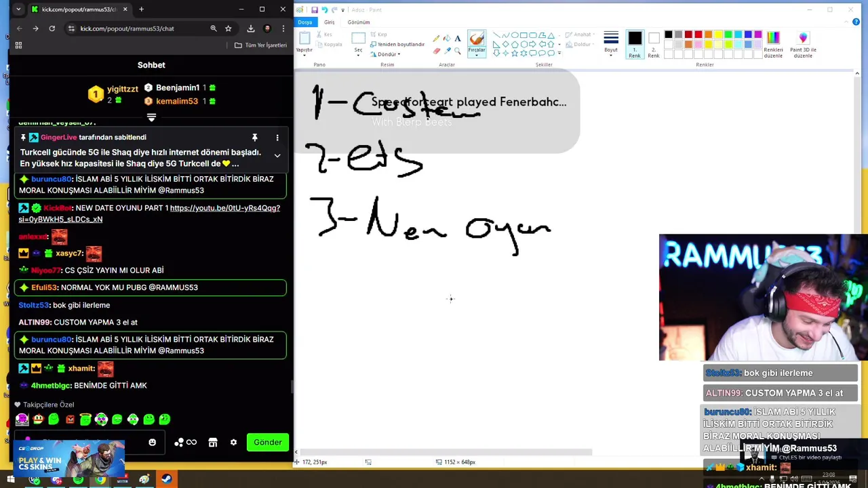Pick the black color swatch
This screenshot has height=488, width=868.
(668, 35)
